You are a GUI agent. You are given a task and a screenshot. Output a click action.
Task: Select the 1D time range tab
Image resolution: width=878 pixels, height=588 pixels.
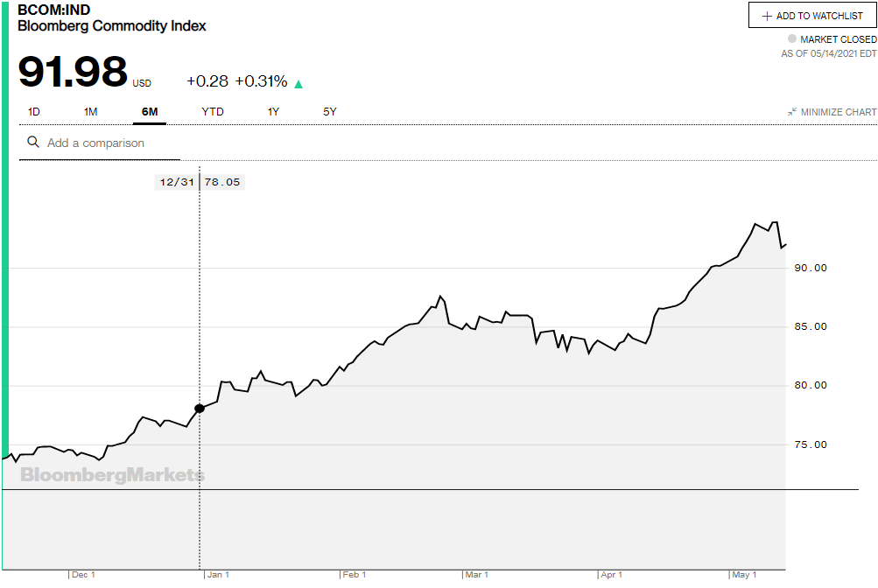[34, 111]
